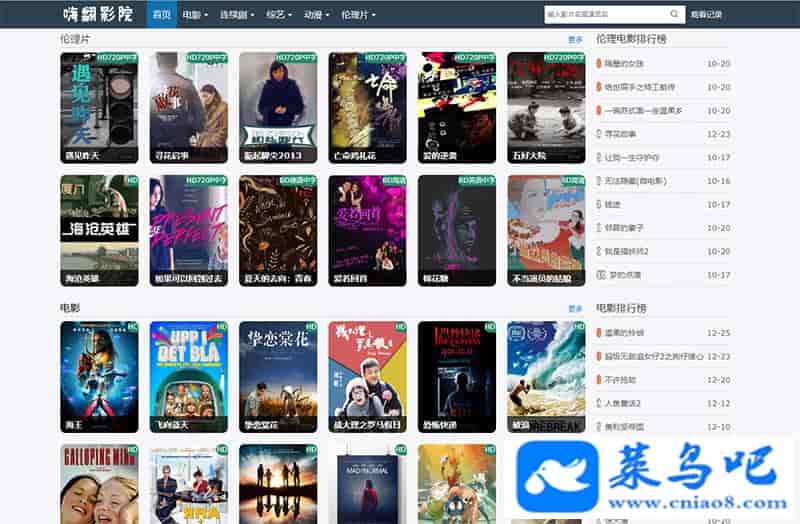Viewport: 800px width, 524px height.
Task: Click 更多 link in 伦理片 section
Action: pos(575,40)
